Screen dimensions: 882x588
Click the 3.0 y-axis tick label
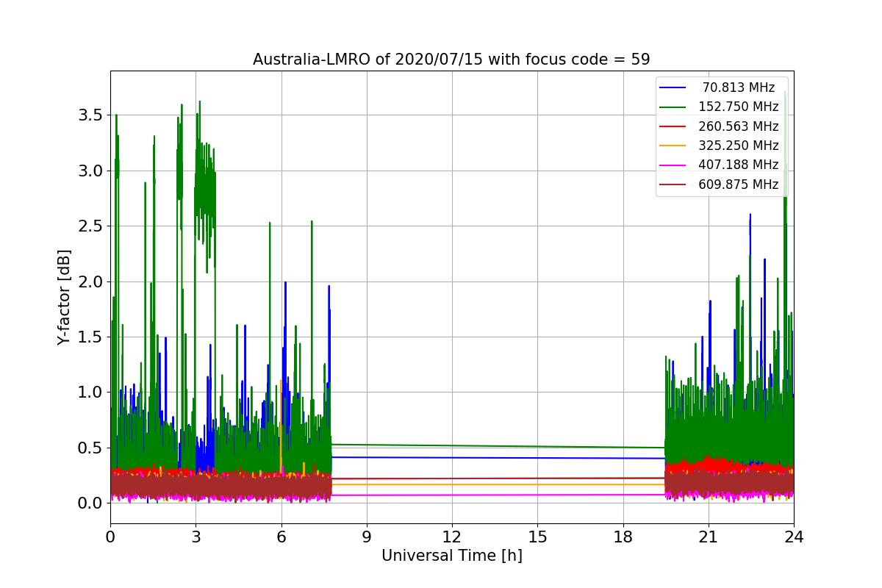pos(91,171)
